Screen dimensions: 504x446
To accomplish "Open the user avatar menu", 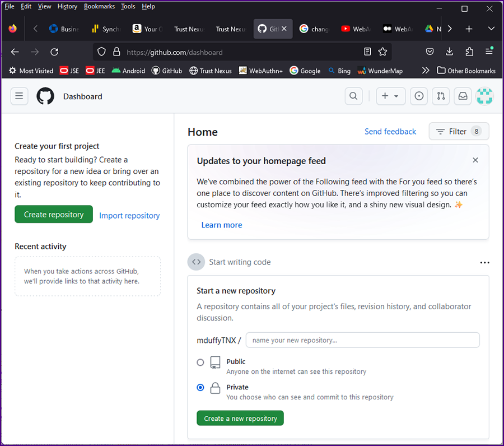I will point(484,96).
